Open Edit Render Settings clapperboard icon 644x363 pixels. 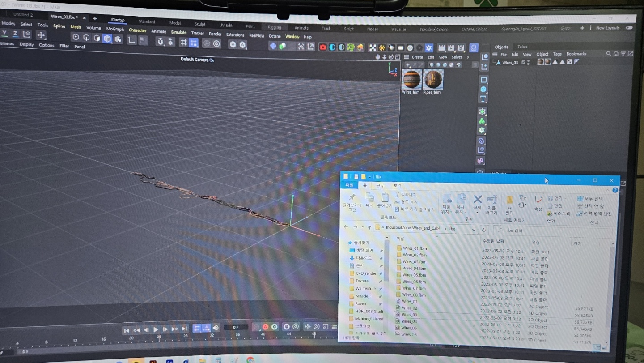[460, 47]
